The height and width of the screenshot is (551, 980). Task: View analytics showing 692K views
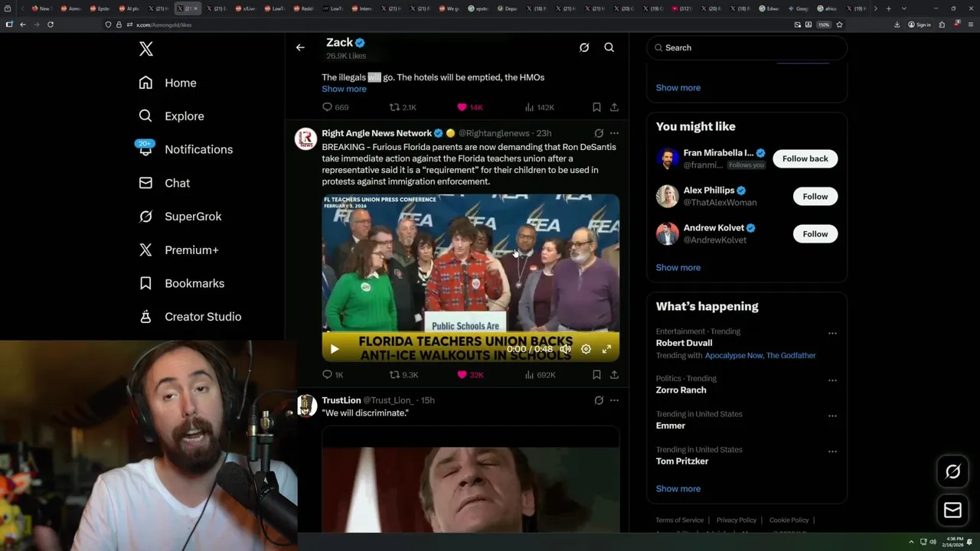coord(540,375)
